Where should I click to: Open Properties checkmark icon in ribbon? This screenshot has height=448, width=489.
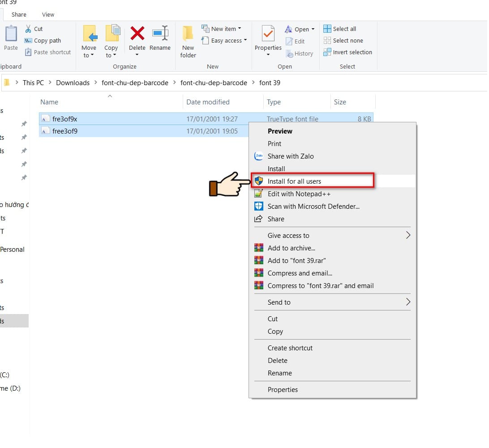pyautogui.click(x=268, y=34)
